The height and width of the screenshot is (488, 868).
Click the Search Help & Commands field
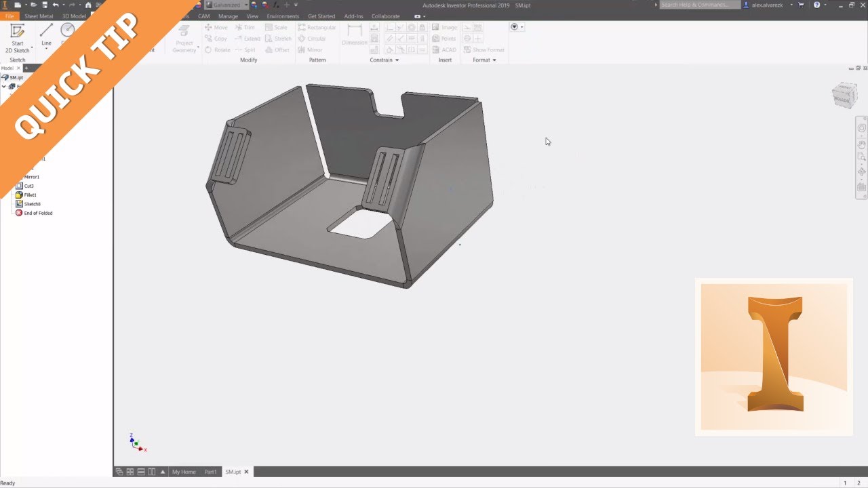[x=700, y=5]
